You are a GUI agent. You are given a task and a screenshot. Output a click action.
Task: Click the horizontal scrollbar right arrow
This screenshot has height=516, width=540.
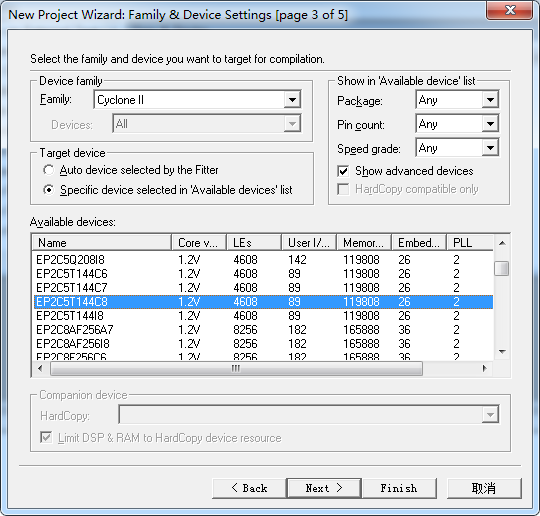tap(485, 369)
